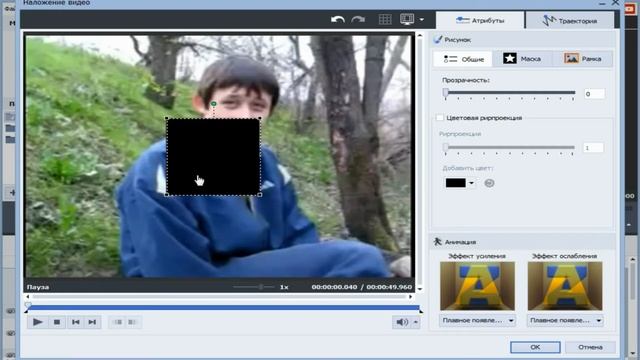This screenshot has height=360, width=640.
Task: Click the Рирпроекция slider handle
Action: point(446,147)
